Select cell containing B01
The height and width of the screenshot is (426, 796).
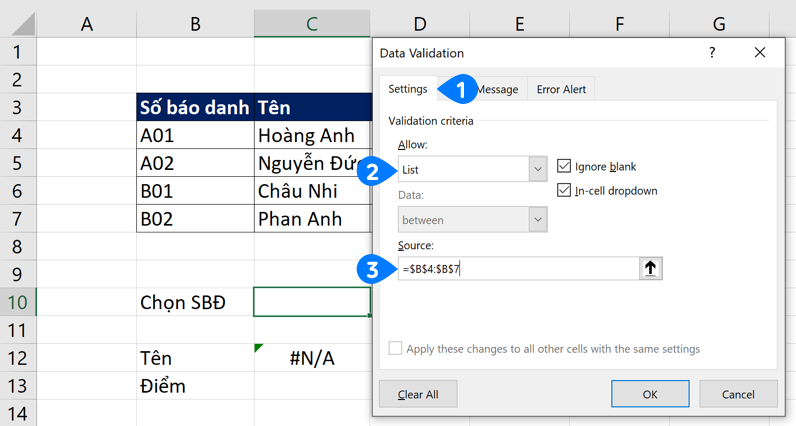195,191
